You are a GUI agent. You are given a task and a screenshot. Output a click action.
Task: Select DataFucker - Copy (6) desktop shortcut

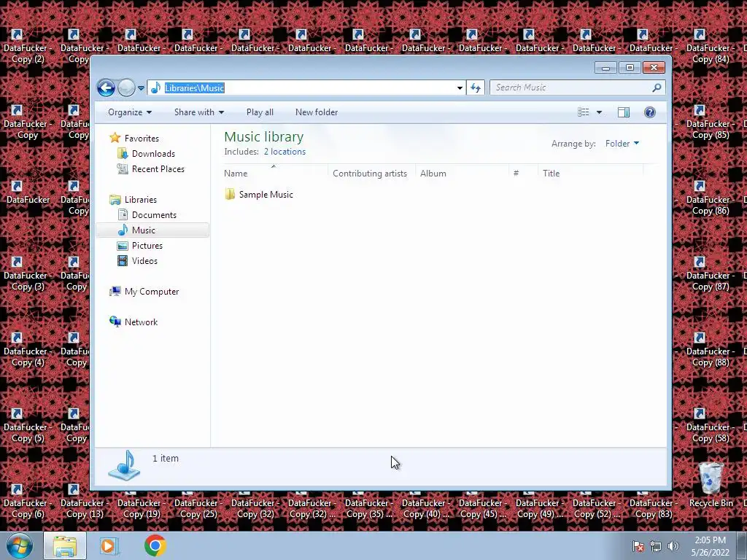[x=27, y=502]
